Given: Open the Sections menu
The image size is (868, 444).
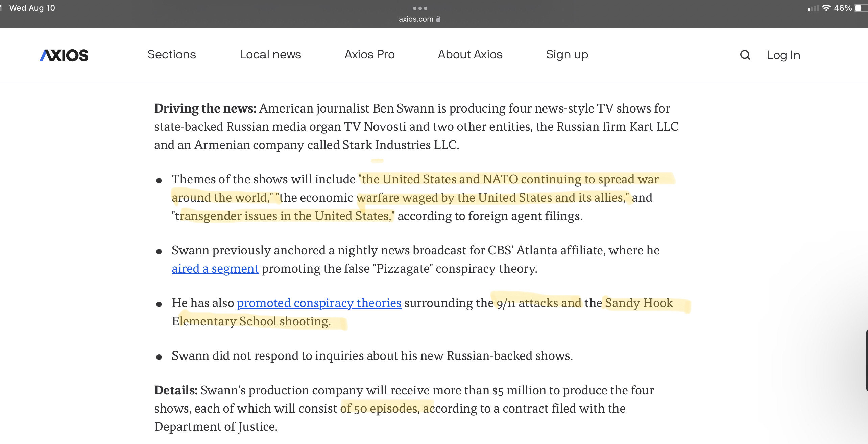Looking at the screenshot, I should coord(172,54).
